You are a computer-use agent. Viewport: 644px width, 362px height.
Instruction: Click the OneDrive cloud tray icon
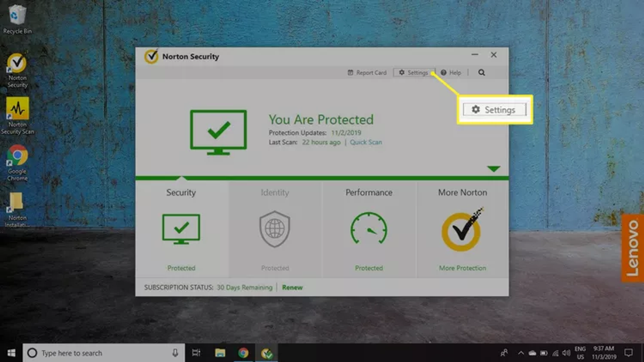[x=532, y=353]
